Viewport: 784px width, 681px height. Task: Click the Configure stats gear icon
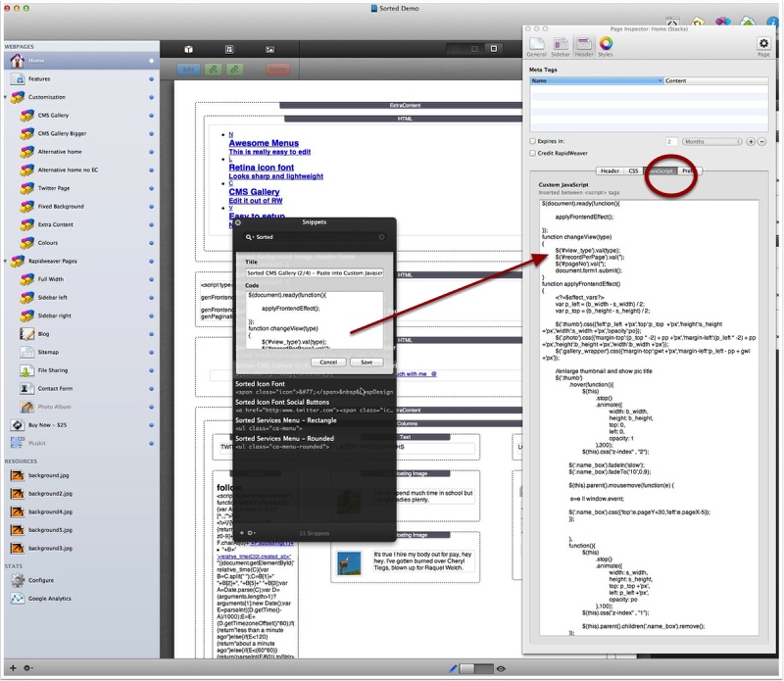pyautogui.click(x=18, y=580)
